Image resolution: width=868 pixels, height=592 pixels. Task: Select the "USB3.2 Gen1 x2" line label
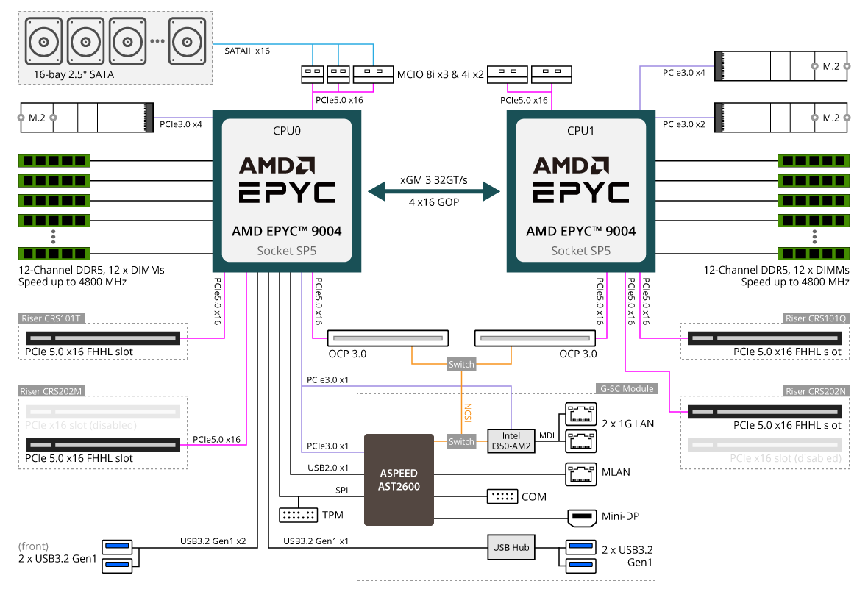click(213, 541)
